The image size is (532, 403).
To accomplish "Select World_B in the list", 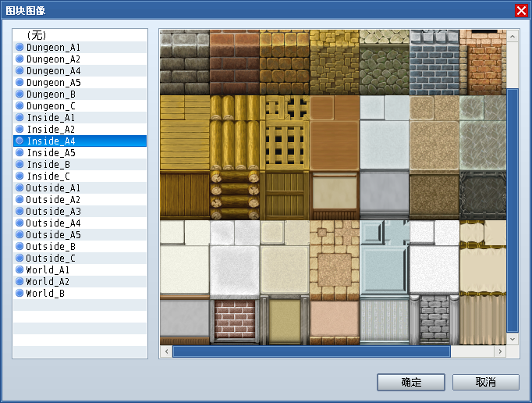I will [x=80, y=294].
